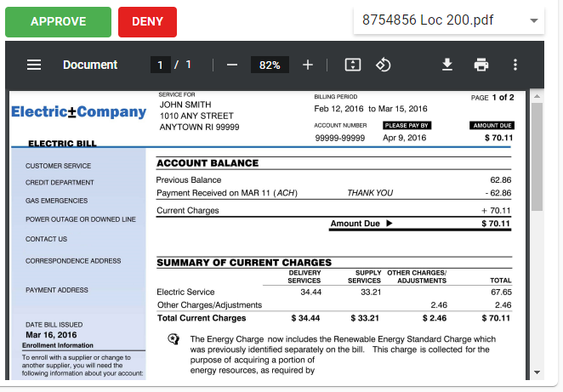The image size is (563, 392).
Task: Click the green APPROVE button
Action: [x=58, y=22]
